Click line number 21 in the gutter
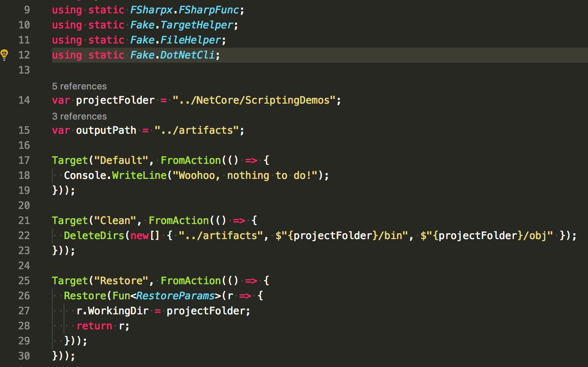588x367 pixels. [x=24, y=220]
